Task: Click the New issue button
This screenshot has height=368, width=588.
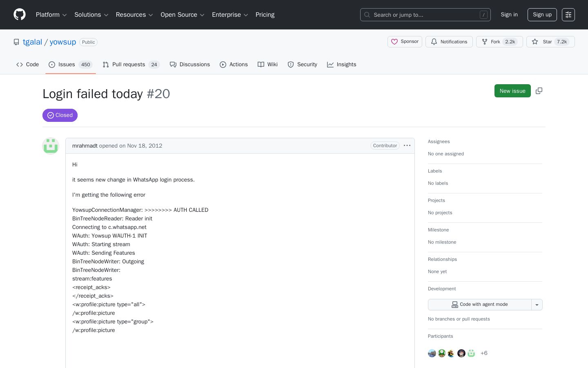Action: (x=512, y=91)
